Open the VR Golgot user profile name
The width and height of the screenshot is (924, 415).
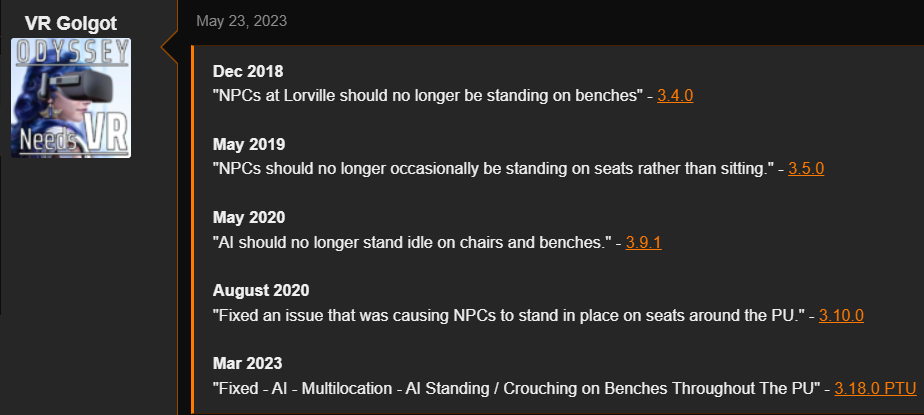[x=71, y=24]
